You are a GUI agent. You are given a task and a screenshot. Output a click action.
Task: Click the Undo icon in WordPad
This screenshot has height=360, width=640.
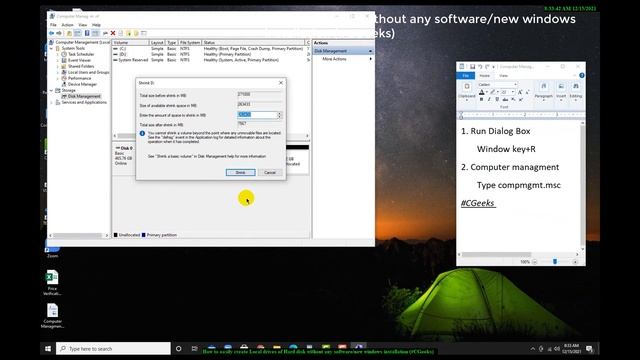click(480, 67)
